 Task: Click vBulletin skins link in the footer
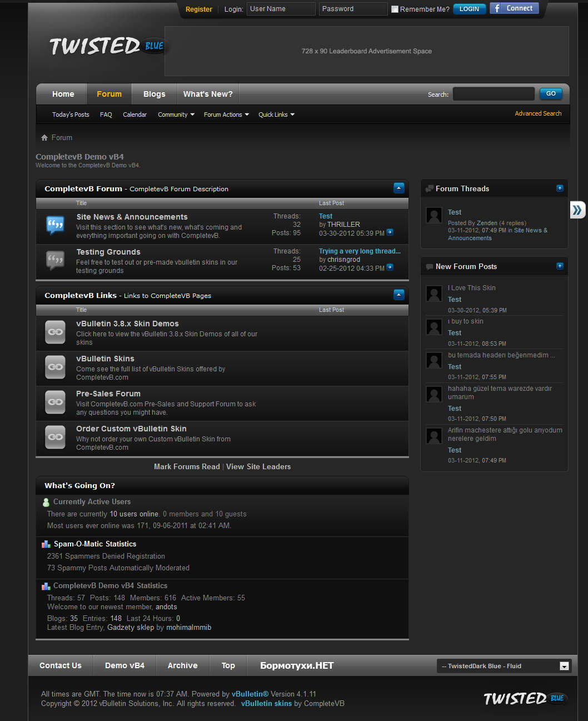coord(266,703)
